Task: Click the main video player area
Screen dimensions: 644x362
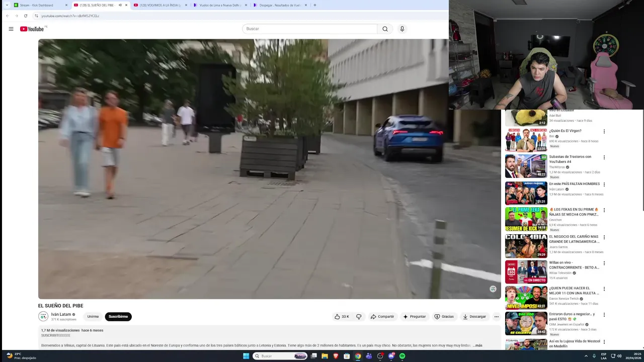Action: tap(269, 169)
